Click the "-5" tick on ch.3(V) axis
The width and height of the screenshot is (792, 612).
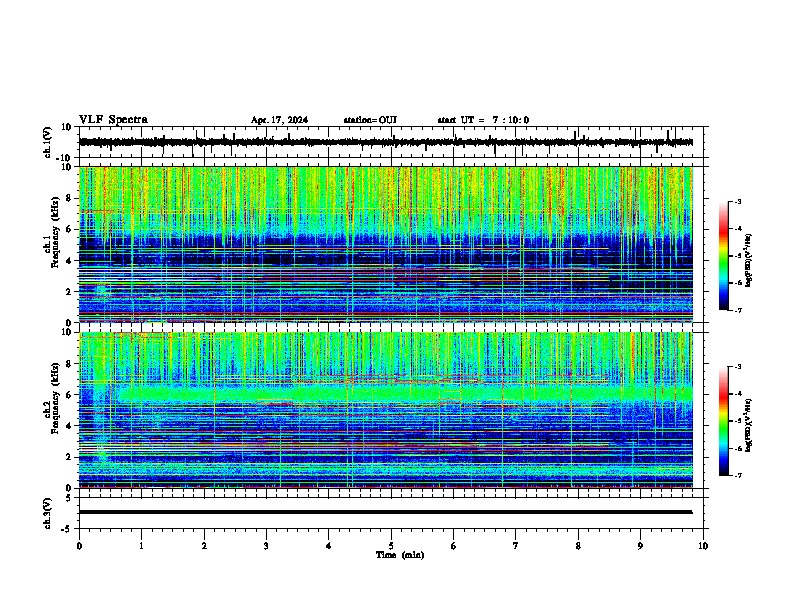[67, 529]
